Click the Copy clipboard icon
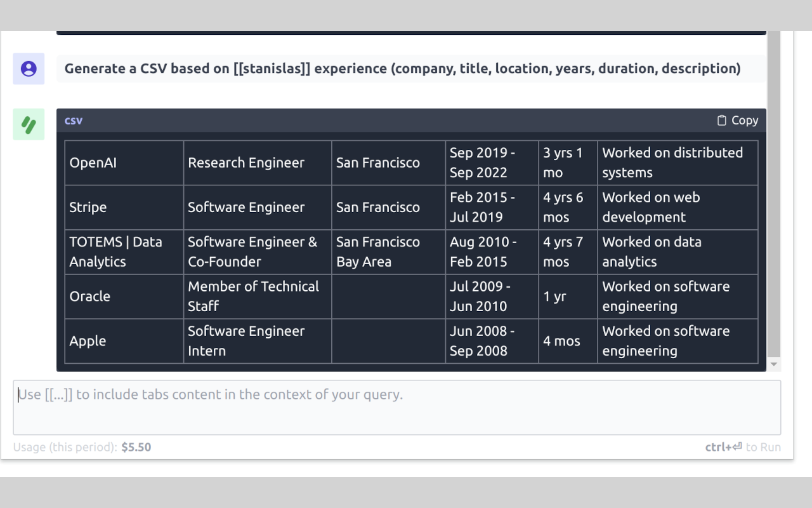This screenshot has width=812, height=508. point(721,121)
